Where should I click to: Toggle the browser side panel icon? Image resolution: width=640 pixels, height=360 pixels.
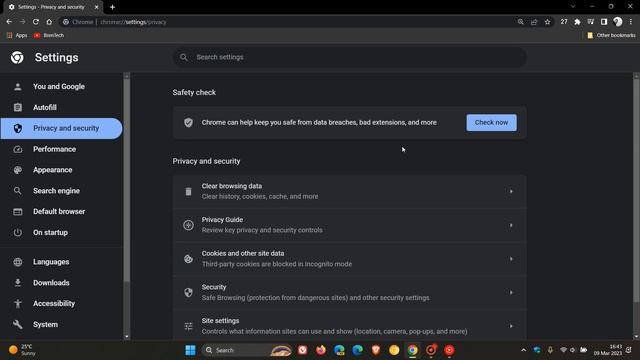(604, 22)
